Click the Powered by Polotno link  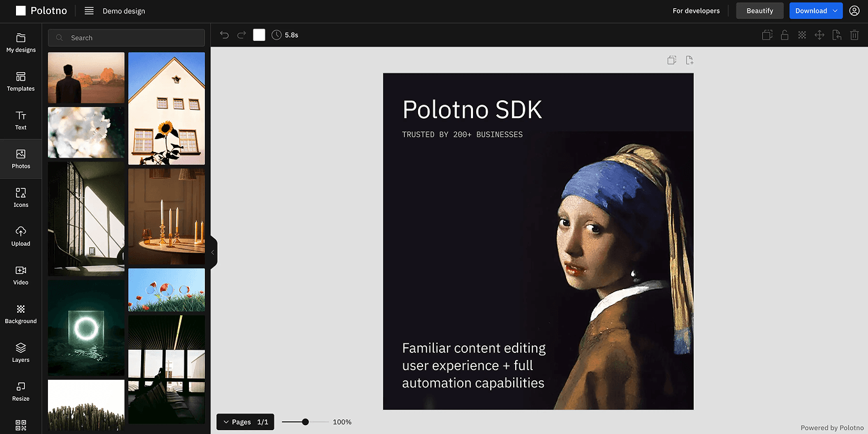pyautogui.click(x=832, y=428)
